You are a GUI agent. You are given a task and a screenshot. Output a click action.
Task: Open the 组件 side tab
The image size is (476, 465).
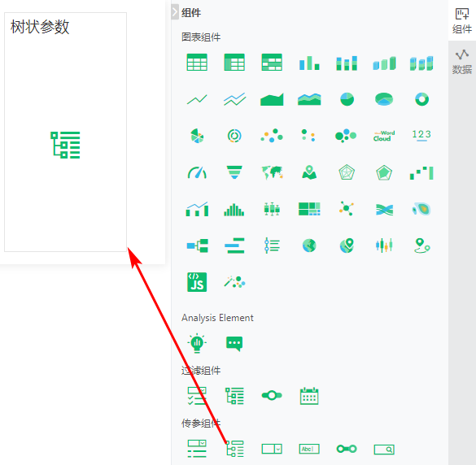(x=461, y=21)
